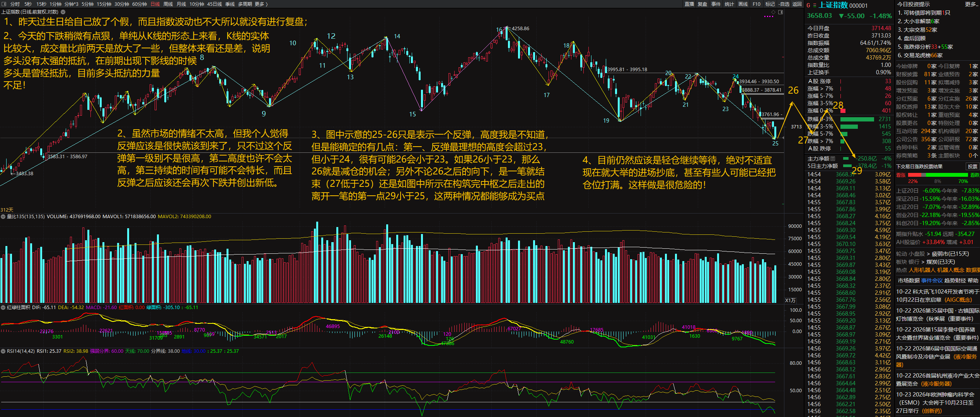Click the 返回 back button
Image resolution: width=980 pixels, height=417 pixels.
(797, 4)
